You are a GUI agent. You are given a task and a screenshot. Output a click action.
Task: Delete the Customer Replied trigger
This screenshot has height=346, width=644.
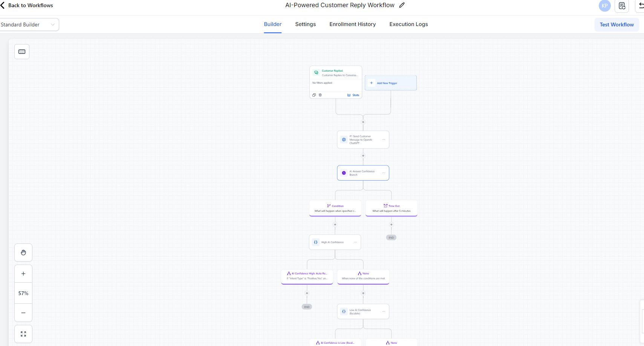point(320,95)
